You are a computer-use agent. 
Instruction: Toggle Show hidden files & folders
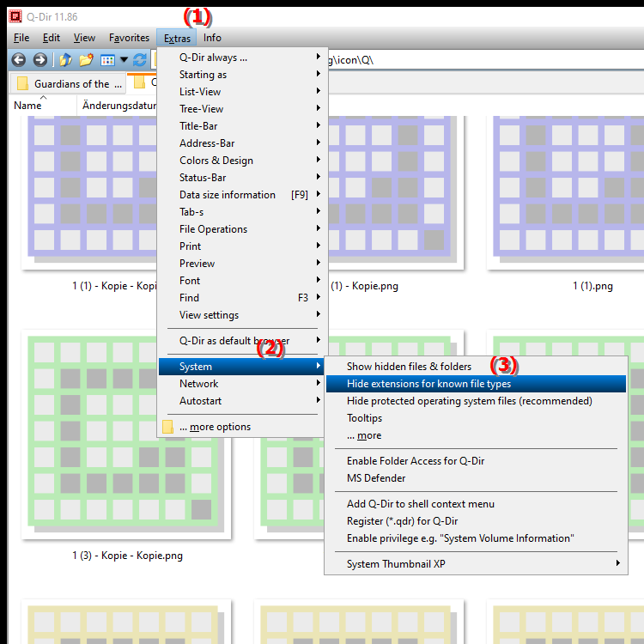476,367
